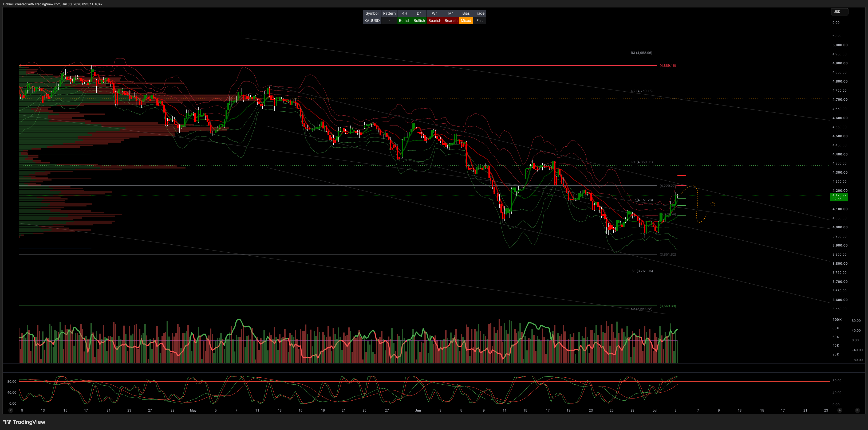This screenshot has width=868, height=430.
Task: Click the 5,000.00 price axis label
Action: (x=840, y=45)
